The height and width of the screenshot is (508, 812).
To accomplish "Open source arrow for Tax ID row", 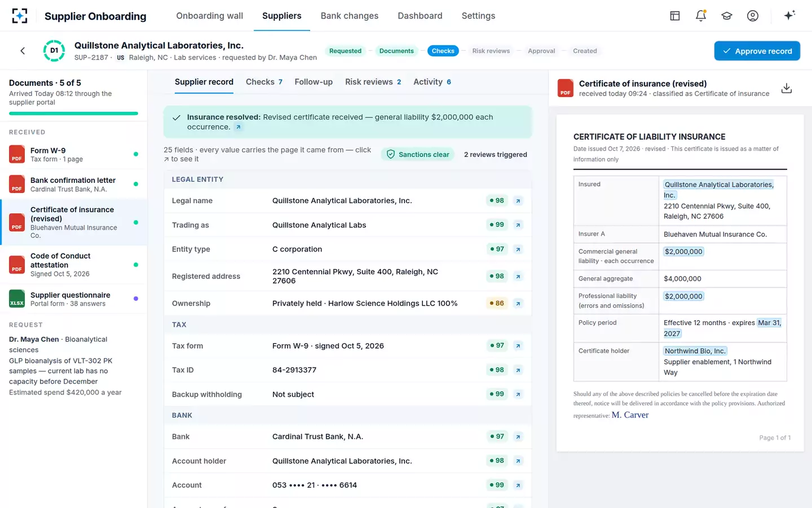I will (x=518, y=370).
